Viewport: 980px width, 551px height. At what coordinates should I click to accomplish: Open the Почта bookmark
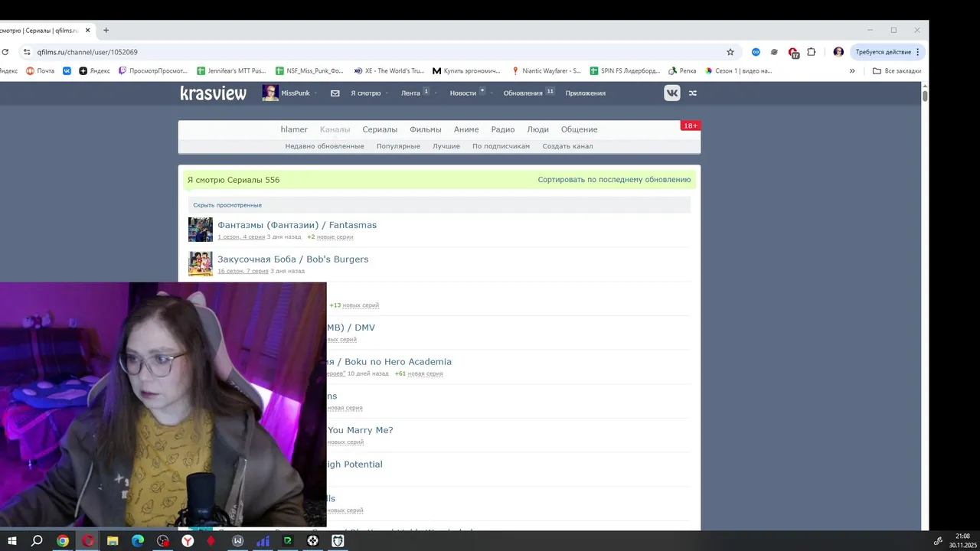pos(41,70)
